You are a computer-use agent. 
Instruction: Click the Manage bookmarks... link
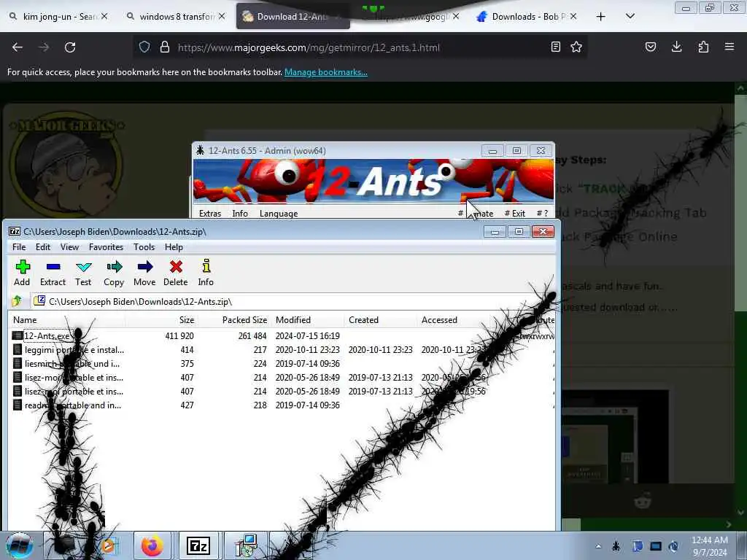[x=326, y=72]
